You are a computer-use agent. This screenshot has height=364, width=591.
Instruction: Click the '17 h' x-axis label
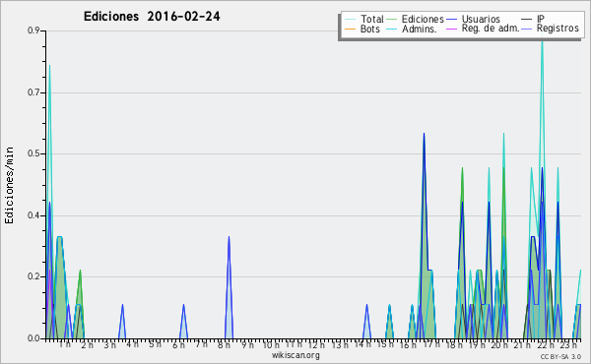pos(431,344)
